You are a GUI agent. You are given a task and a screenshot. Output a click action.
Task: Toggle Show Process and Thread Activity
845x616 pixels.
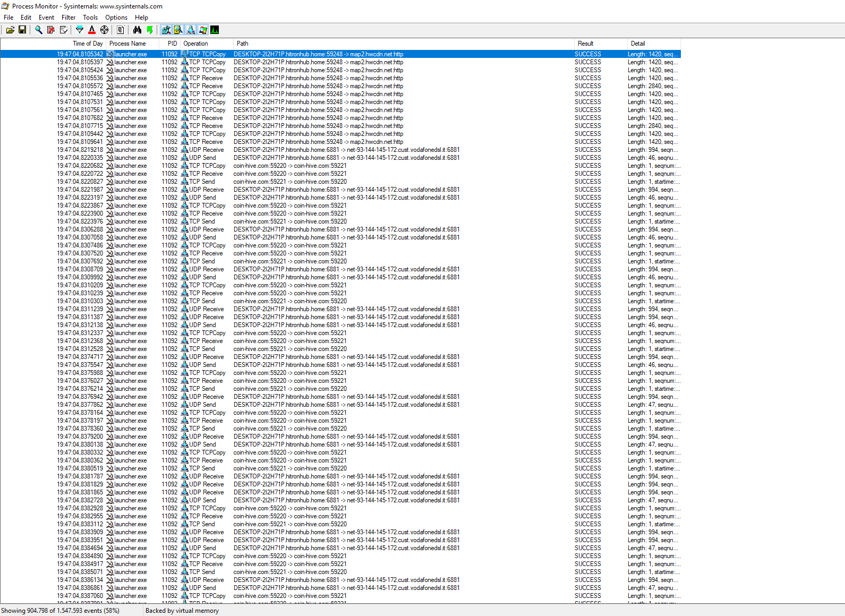[x=203, y=30]
